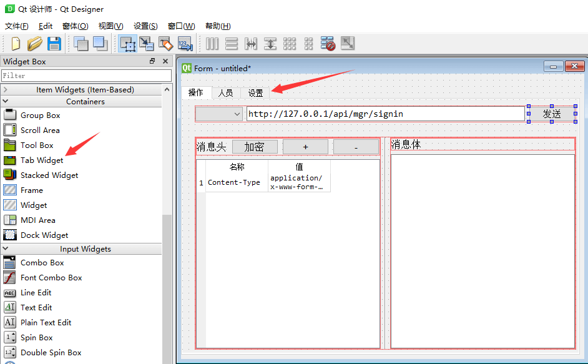Screen dimensions: 588x364
Task: Save the form with floppy disk icon
Action: tap(54, 44)
